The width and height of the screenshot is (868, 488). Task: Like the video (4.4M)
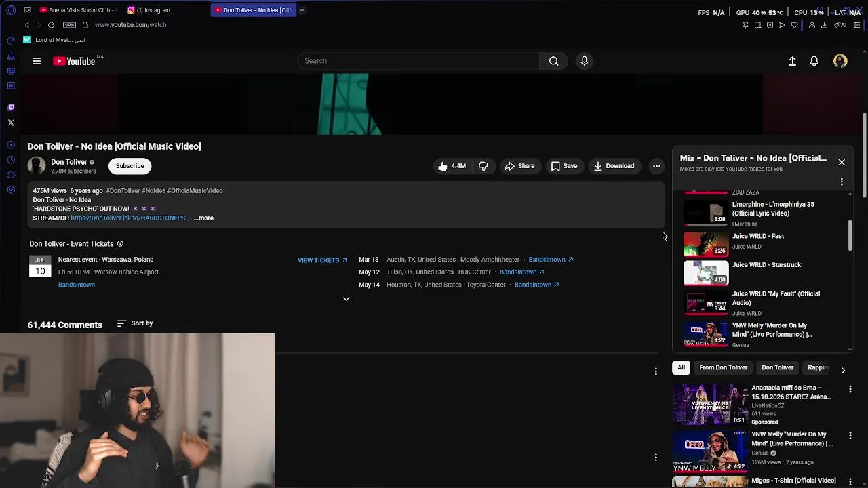tap(452, 166)
